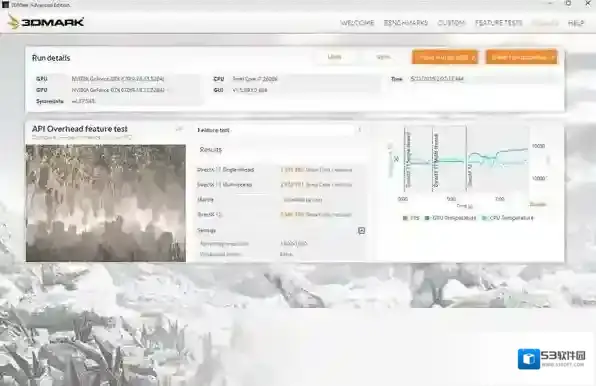
Task: Click the FPS legend color square
Action: [x=405, y=218]
